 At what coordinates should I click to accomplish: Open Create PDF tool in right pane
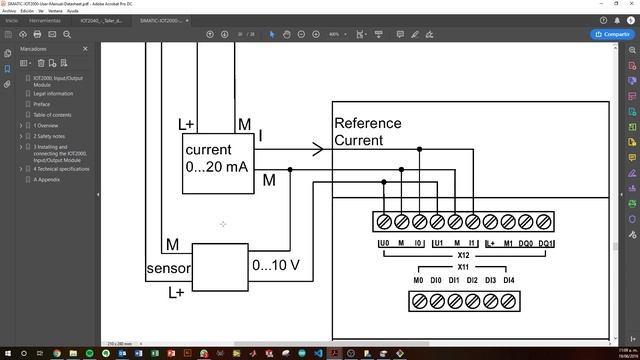632,66
